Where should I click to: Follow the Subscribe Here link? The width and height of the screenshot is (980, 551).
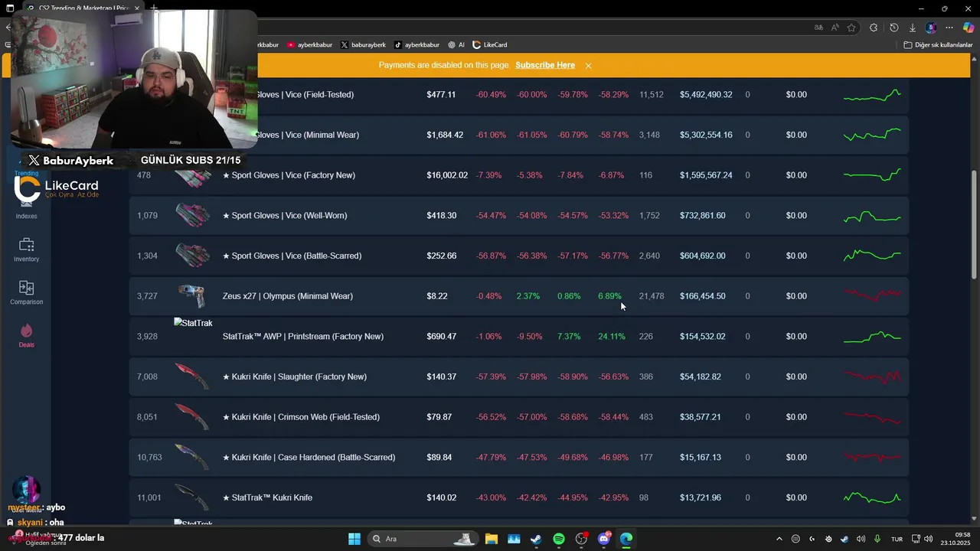coord(545,65)
